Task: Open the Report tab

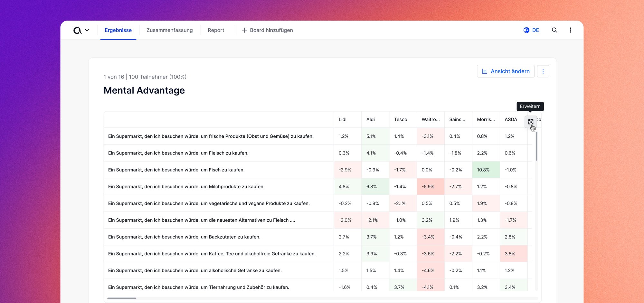Action: click(x=216, y=30)
